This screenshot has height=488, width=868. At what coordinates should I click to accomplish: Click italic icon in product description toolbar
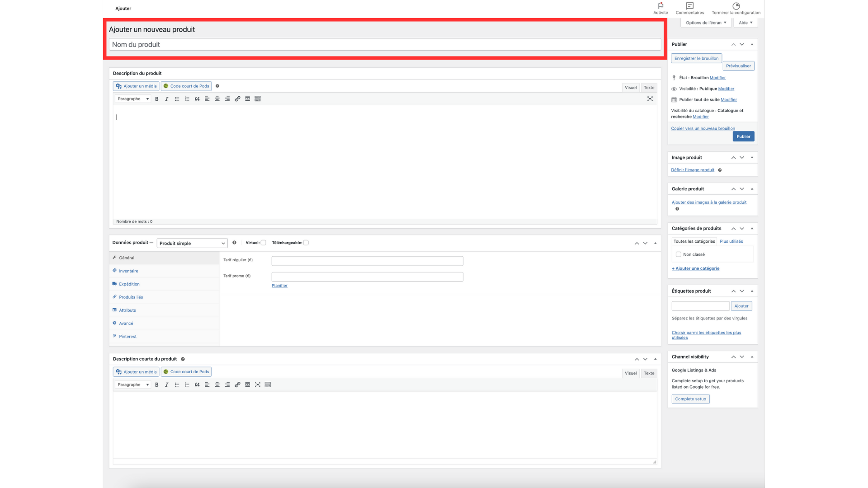(x=167, y=99)
